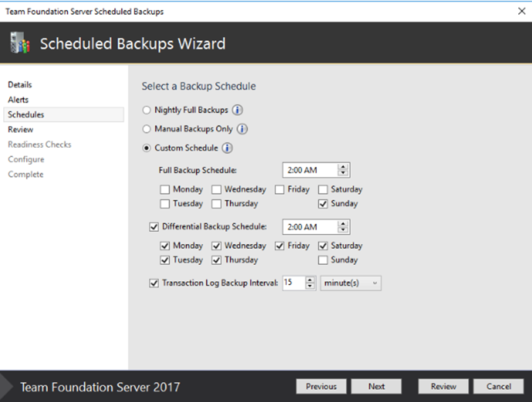This screenshot has width=532, height=402.
Task: Choose Manual Backups Only radio option
Action: (146, 129)
